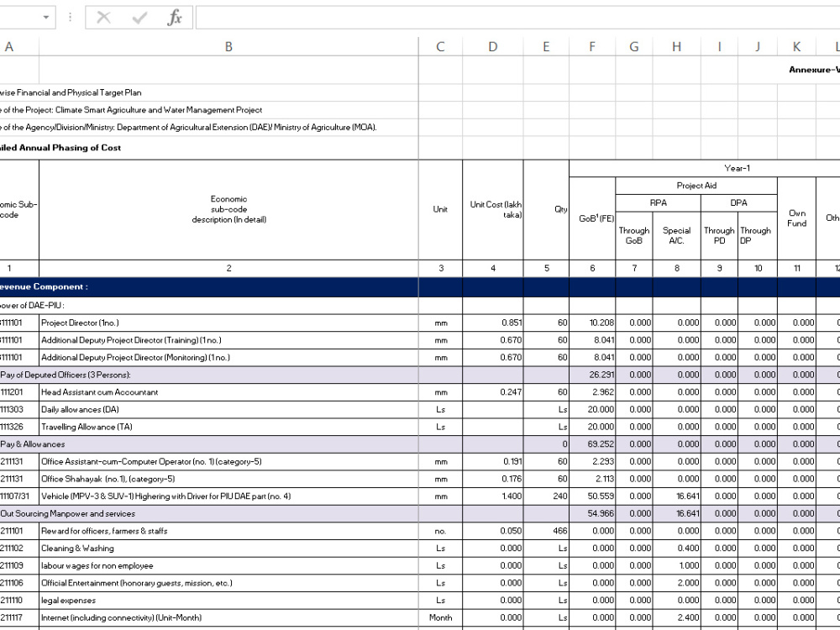Select the 'Project Aid' header cell
The width and height of the screenshot is (840, 630).
pos(696,186)
